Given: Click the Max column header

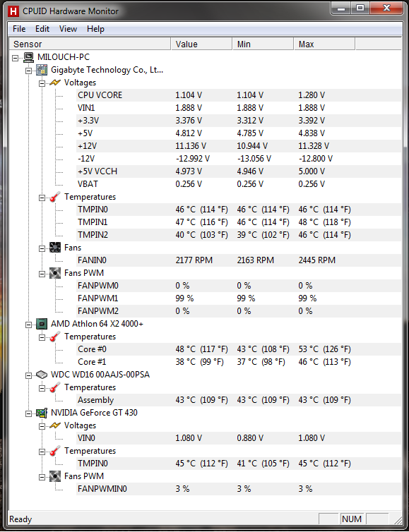Looking at the screenshot, I should click(324, 44).
